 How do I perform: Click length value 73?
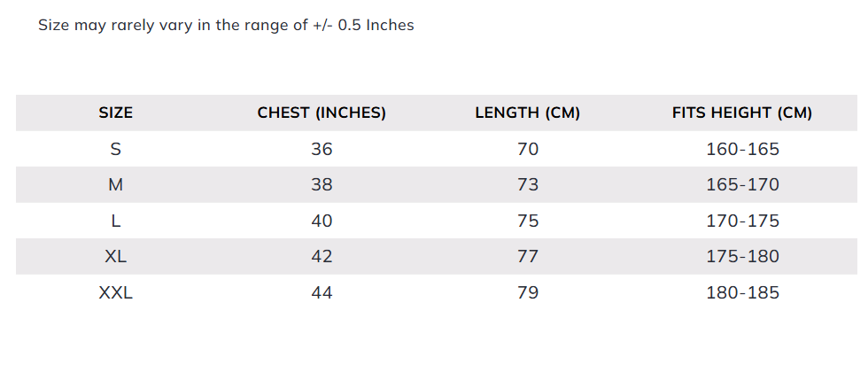click(x=527, y=185)
